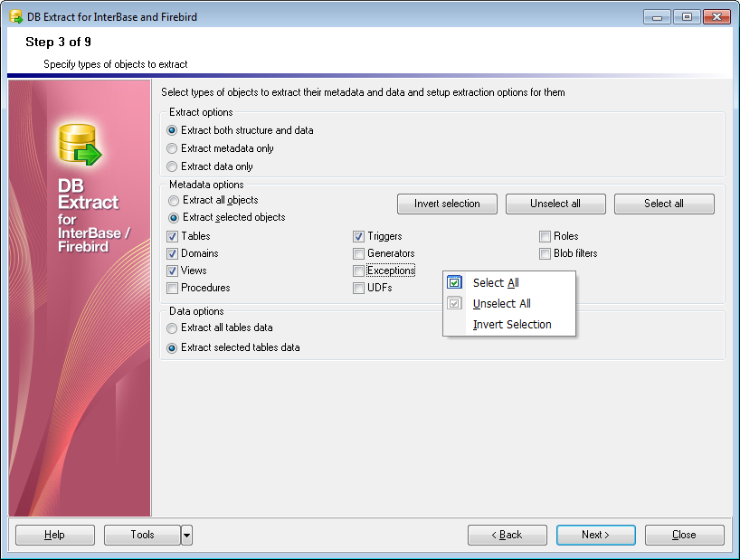Enable the Generators checkbox

point(358,253)
